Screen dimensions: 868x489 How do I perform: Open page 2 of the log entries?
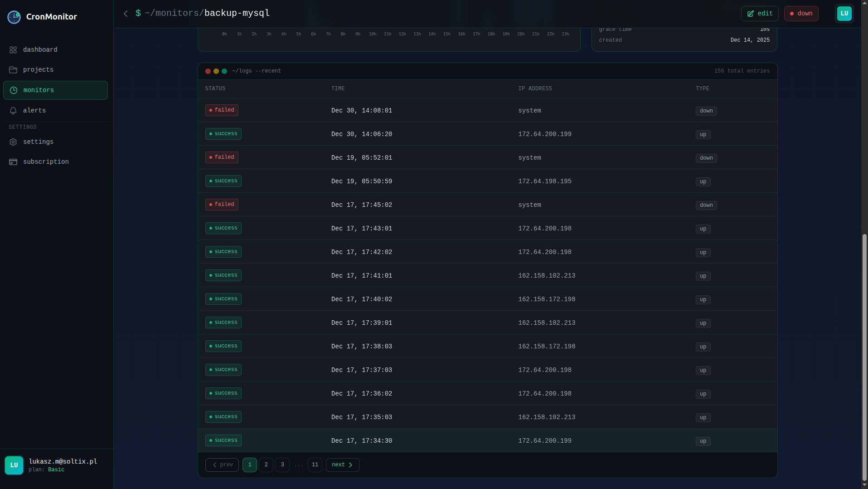266,465
